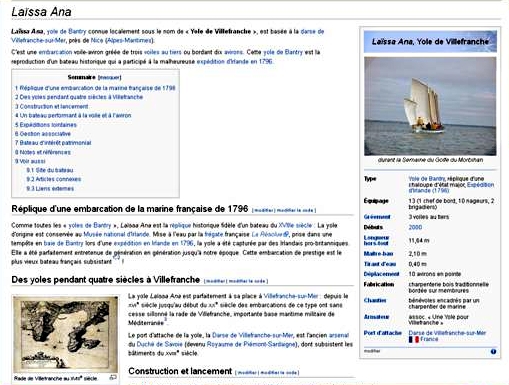Screen dimensions: 509x385
Task: Enlarge the Rade de Villefranche map thumbnail icon
Action: coord(113,378)
